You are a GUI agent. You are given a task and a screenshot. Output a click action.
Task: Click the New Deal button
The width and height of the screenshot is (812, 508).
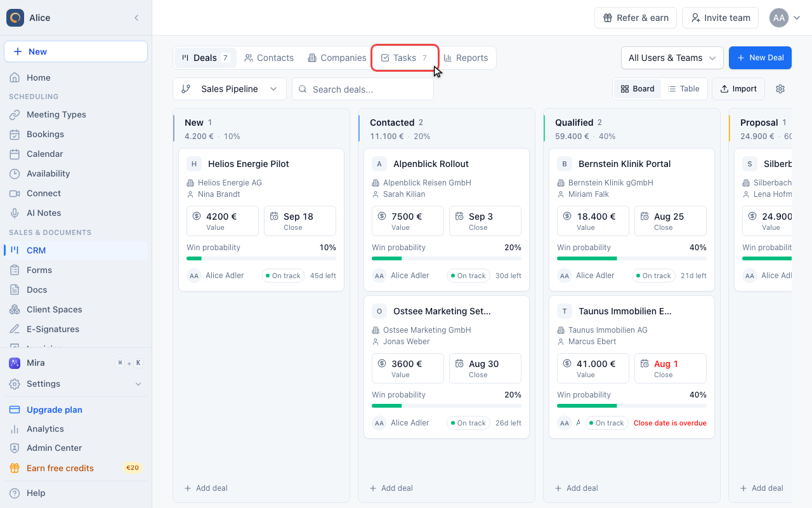(760, 58)
